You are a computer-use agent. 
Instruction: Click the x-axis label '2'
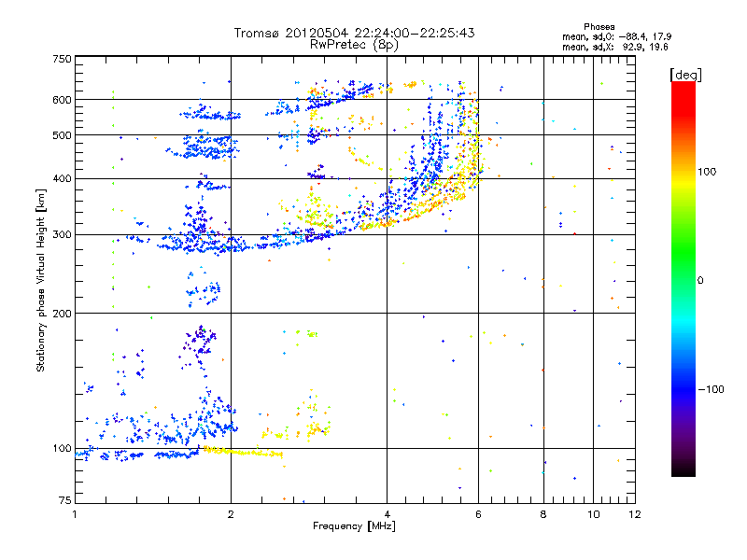[231, 514]
